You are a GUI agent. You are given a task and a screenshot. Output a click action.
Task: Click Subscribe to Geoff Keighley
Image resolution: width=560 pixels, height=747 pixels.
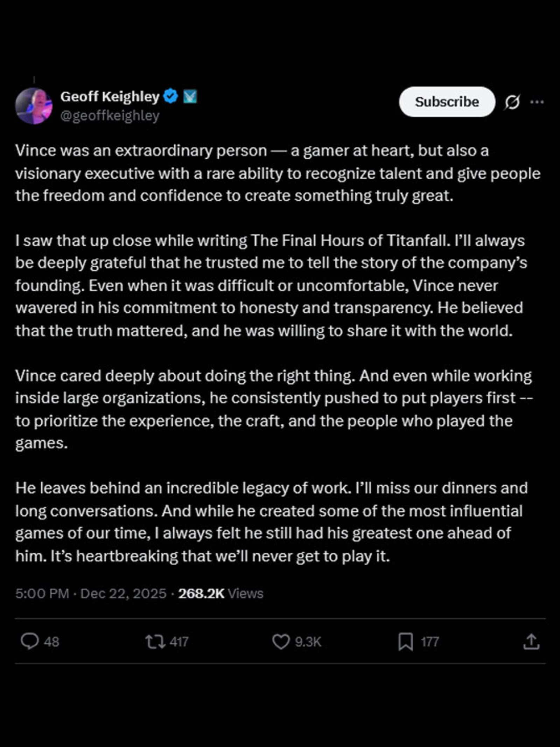pos(447,102)
